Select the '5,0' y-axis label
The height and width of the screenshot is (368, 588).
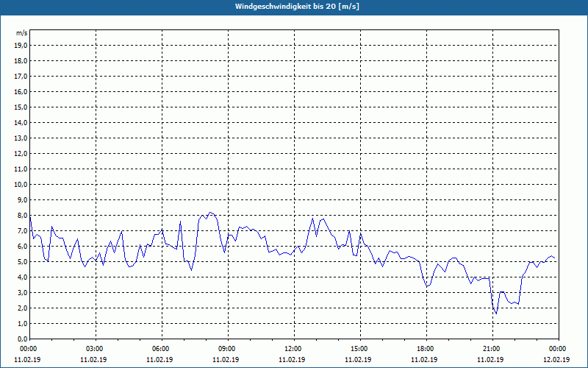(22, 261)
